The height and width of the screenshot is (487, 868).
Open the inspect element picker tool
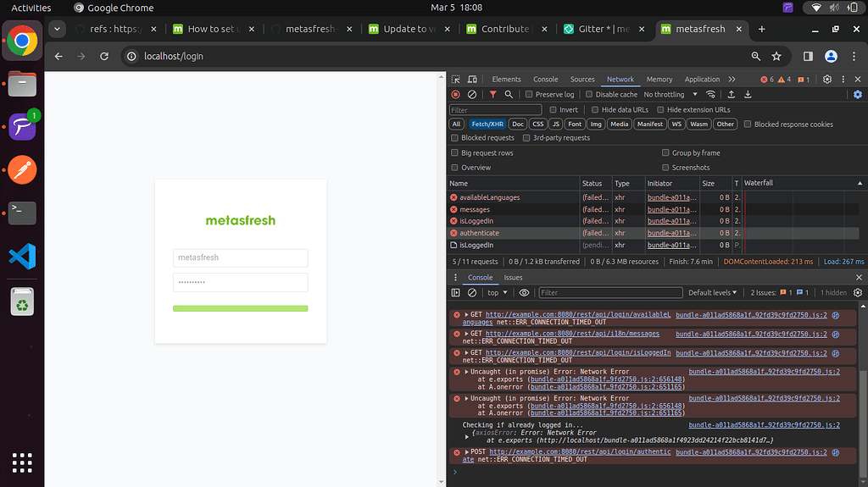[x=456, y=80]
